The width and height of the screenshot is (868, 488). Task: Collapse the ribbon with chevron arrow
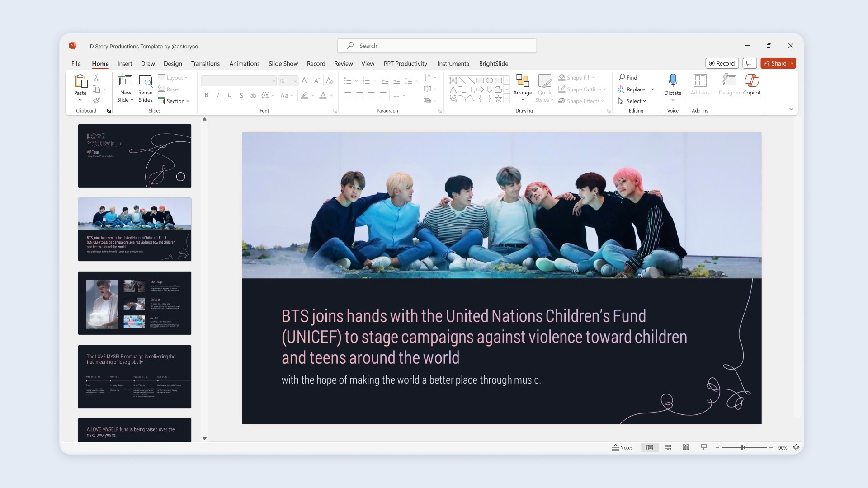791,109
